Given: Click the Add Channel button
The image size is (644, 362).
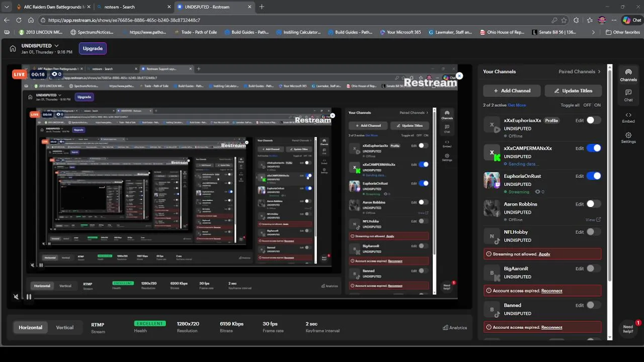Looking at the screenshot, I should (512, 90).
